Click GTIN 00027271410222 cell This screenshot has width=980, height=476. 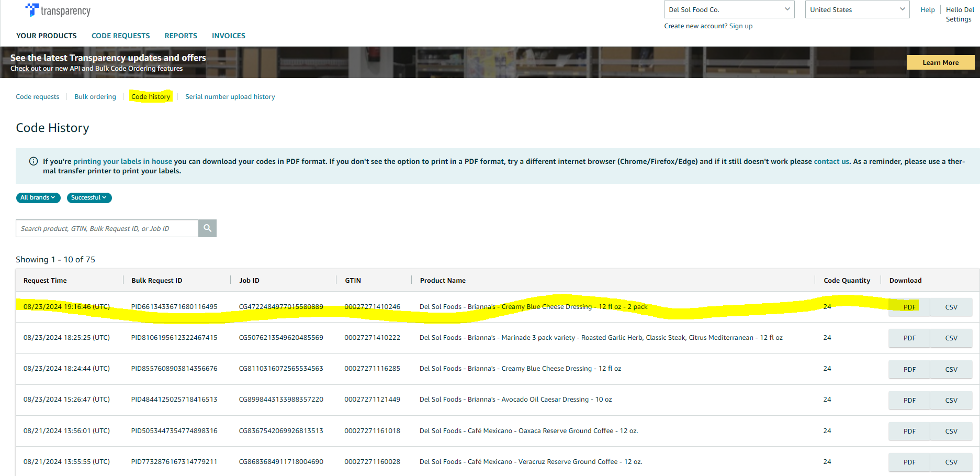[x=372, y=337]
